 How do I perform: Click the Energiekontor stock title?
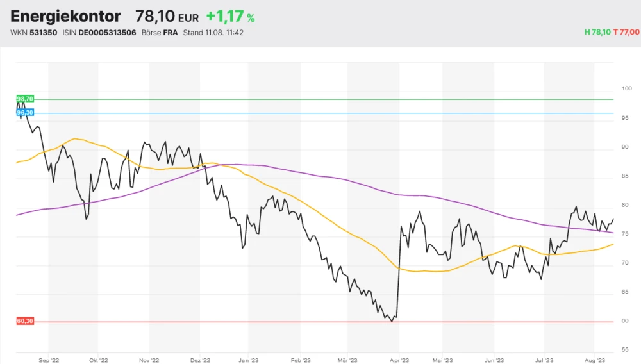click(x=65, y=16)
